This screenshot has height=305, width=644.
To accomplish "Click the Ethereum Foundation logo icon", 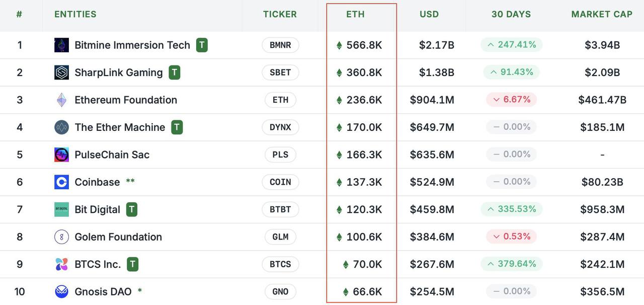I will [x=61, y=100].
